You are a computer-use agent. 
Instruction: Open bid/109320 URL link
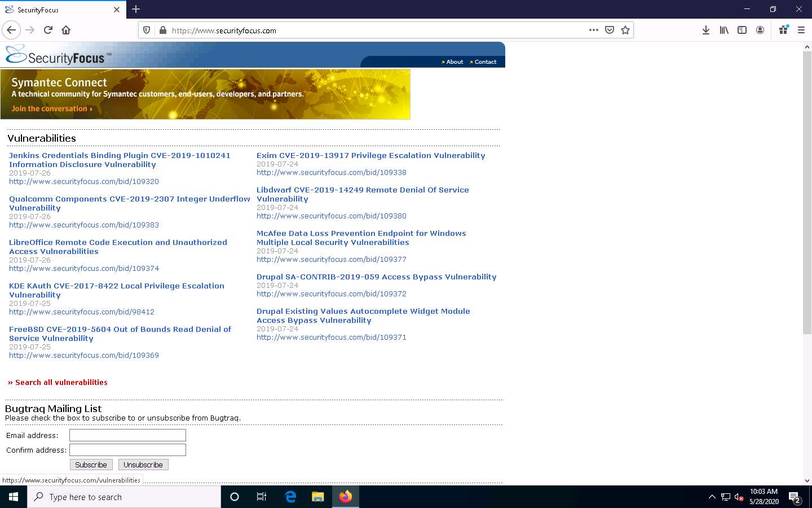point(84,181)
